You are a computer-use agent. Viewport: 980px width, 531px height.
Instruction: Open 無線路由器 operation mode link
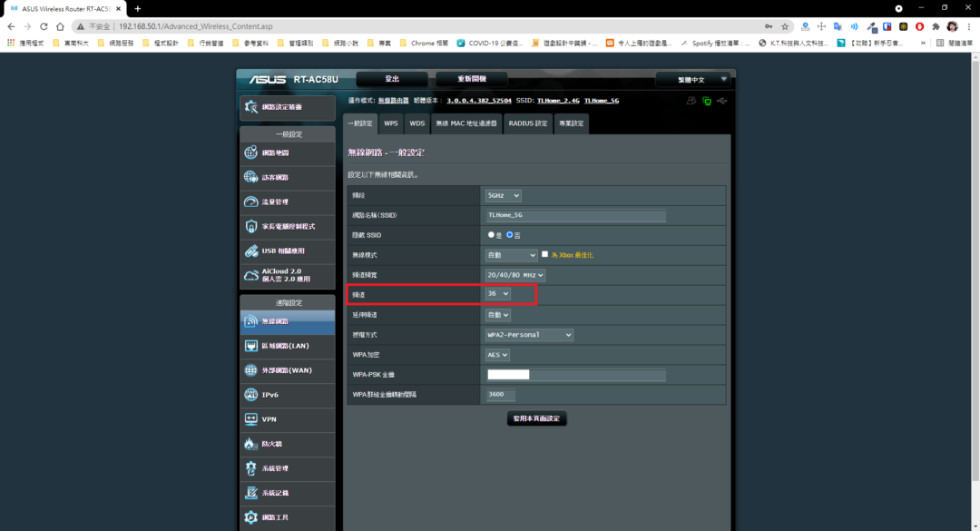[393, 101]
